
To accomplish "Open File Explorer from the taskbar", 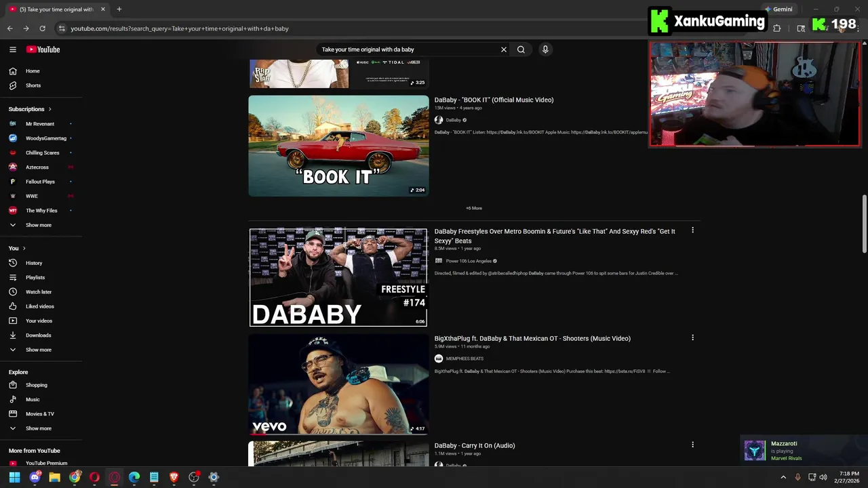I will click(54, 477).
